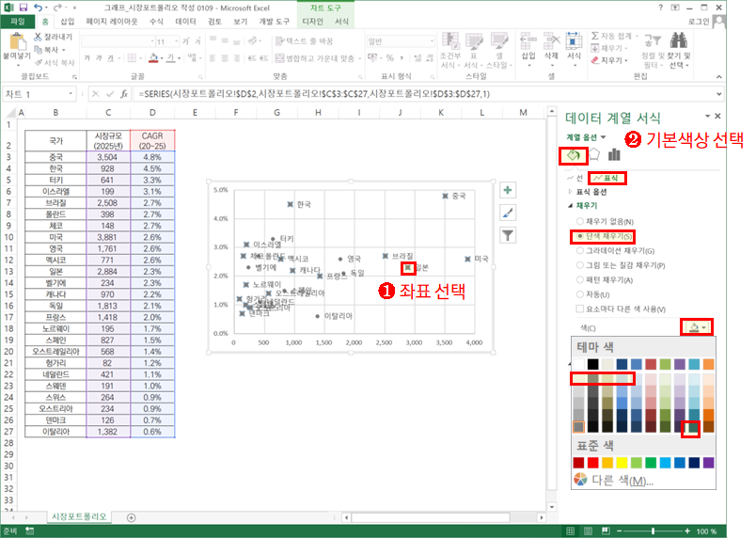The width and height of the screenshot is (756, 538).
Task: Click the Sign in (로그인) link
Action: coord(699,22)
